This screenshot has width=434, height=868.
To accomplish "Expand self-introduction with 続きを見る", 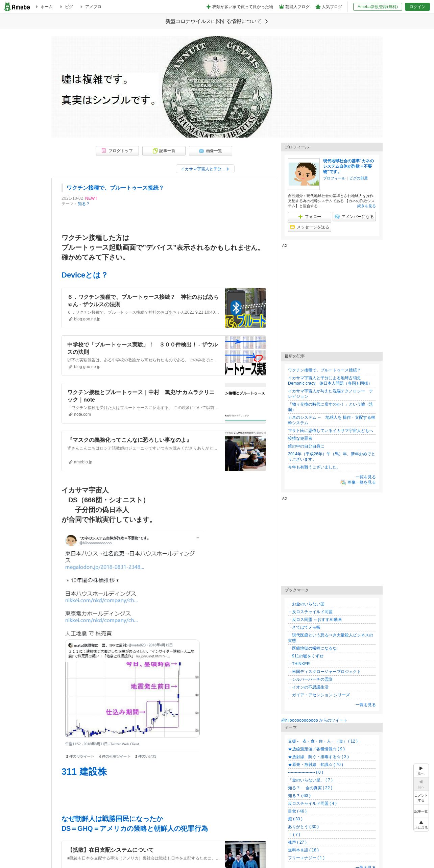I will coord(366,206).
